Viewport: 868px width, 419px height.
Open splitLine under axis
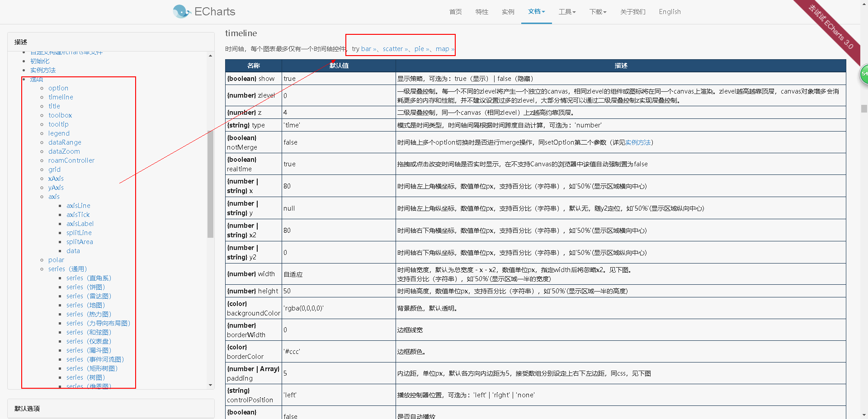(x=79, y=233)
